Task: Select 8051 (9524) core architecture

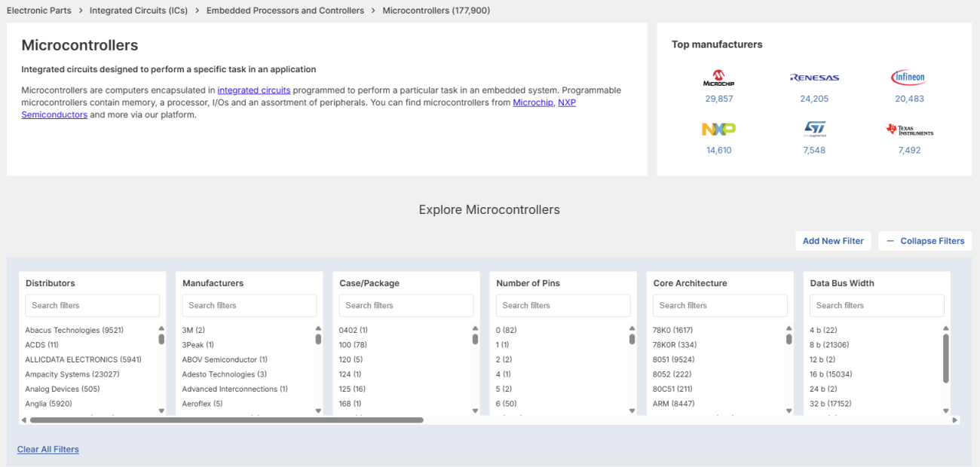Action: point(673,359)
